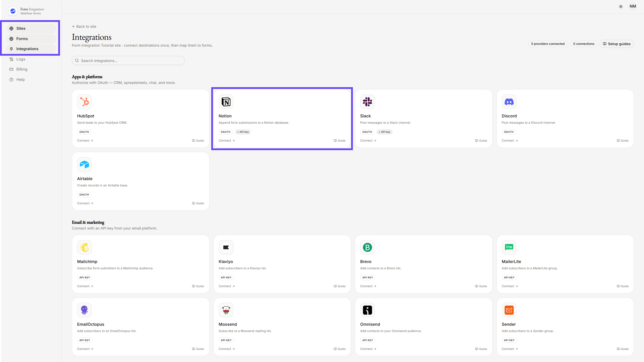Image resolution: width=644 pixels, height=362 pixels.
Task: Click the Notion '+ API key' tag
Action: pos(243,132)
